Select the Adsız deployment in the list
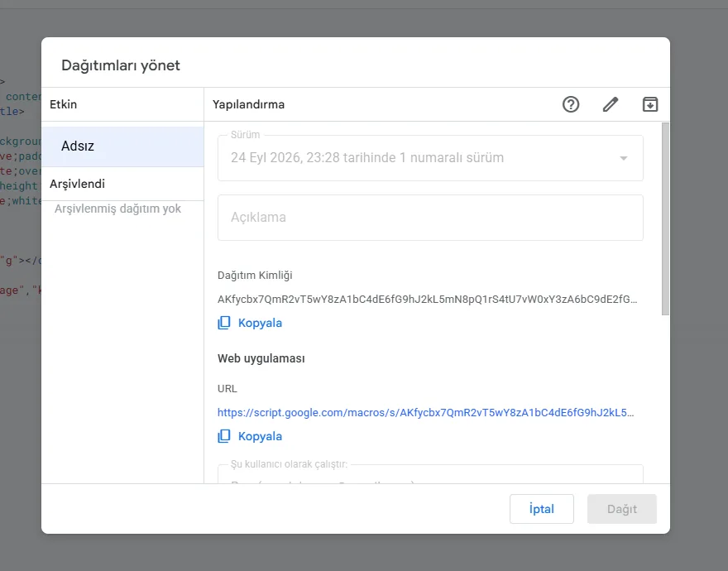 122,146
